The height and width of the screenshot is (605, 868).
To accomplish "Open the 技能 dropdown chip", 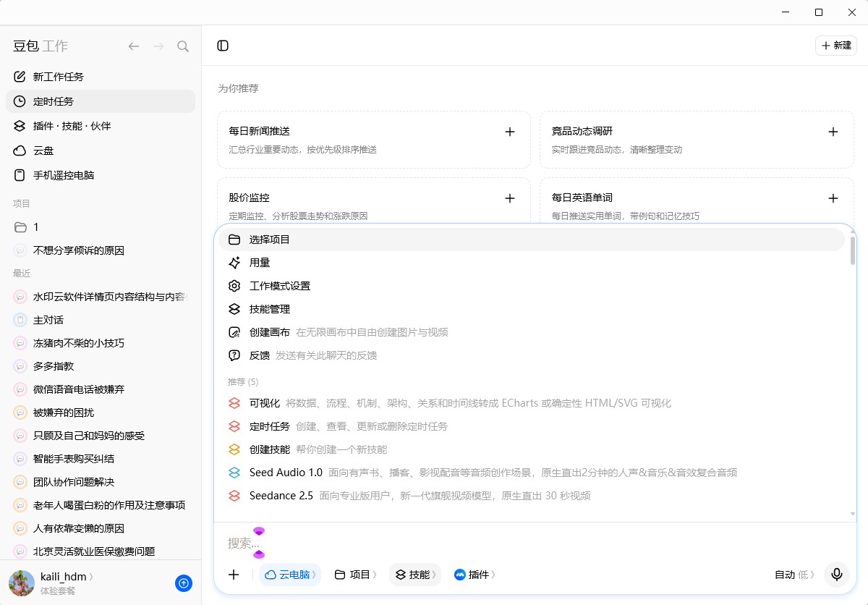I will [x=415, y=575].
